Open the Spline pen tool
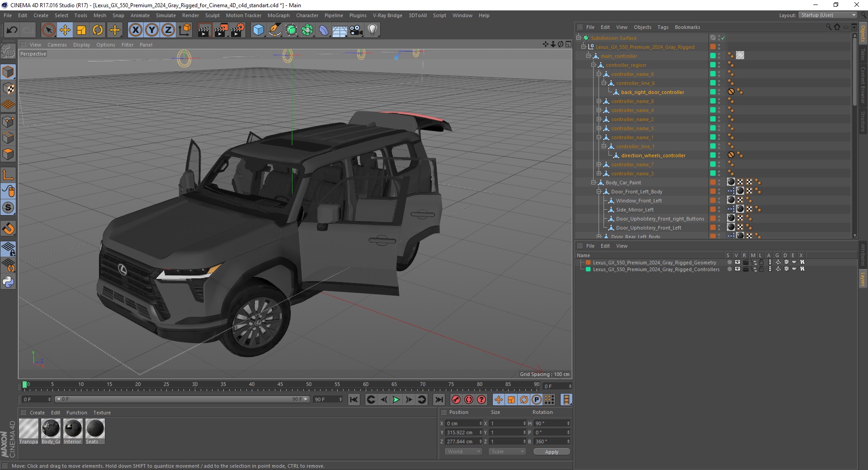The image size is (868, 470). 274,30
